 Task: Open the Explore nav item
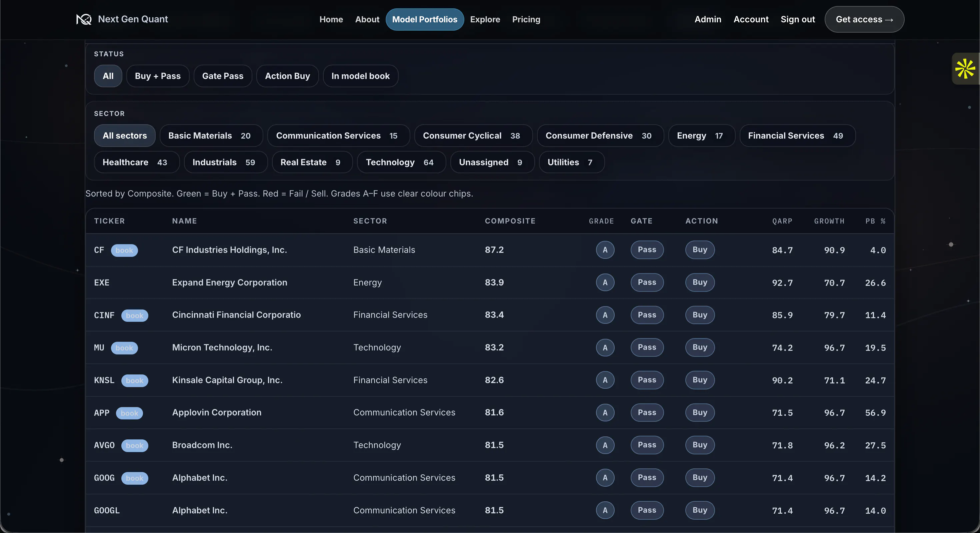pyautogui.click(x=485, y=19)
